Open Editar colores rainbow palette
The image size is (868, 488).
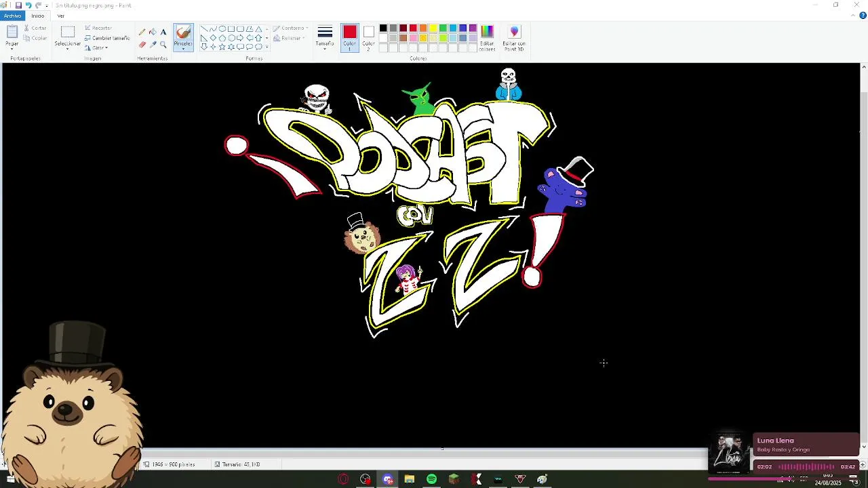pos(487,39)
